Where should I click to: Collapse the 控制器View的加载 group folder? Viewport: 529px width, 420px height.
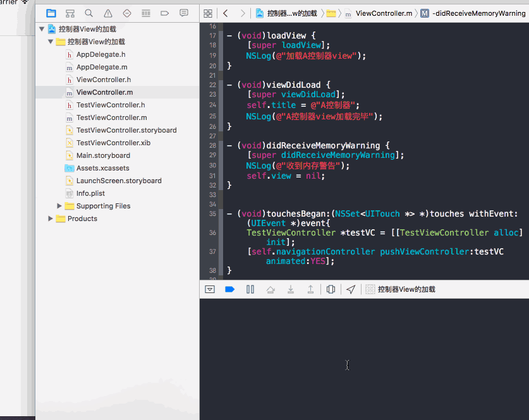point(51,42)
